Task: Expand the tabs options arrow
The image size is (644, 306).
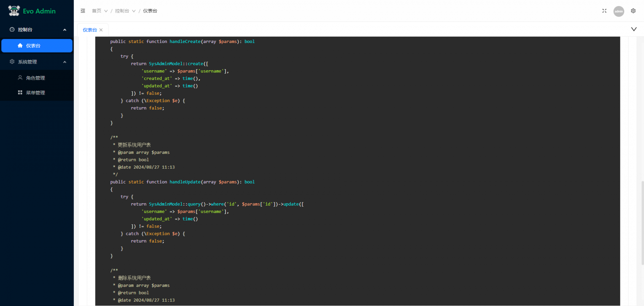Action: (634, 29)
